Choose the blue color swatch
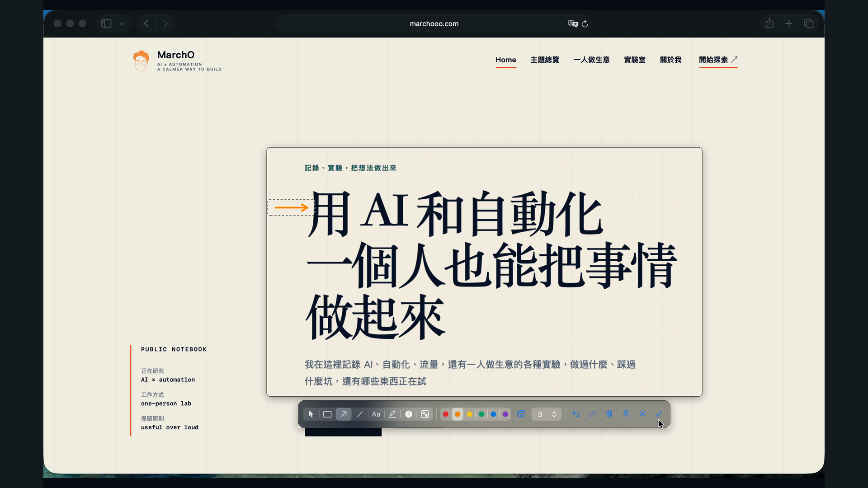 (494, 414)
